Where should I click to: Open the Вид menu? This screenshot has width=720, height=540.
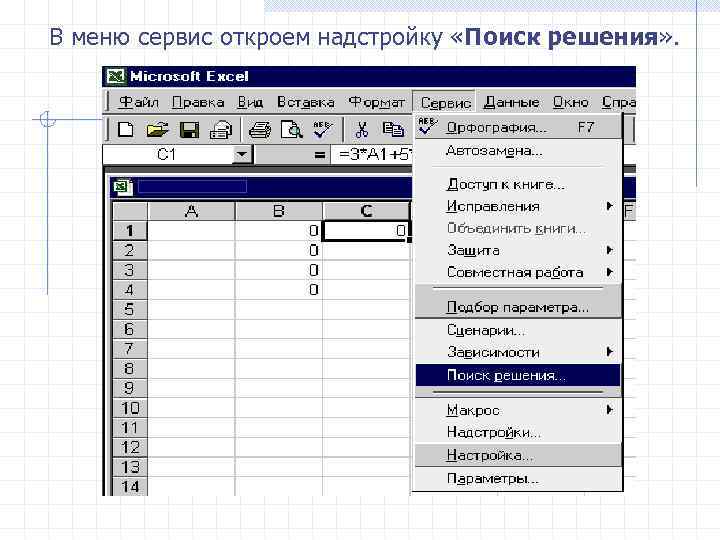coord(250,102)
